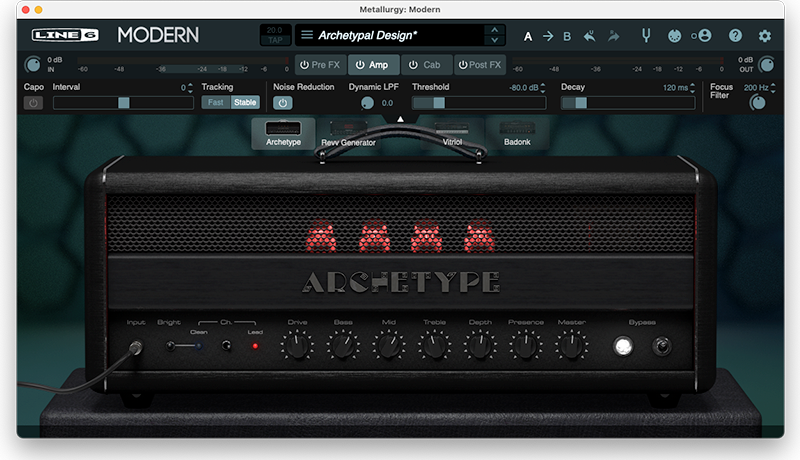The height and width of the screenshot is (460, 800).
Task: Switch to the Post FX tab
Action: [477, 65]
